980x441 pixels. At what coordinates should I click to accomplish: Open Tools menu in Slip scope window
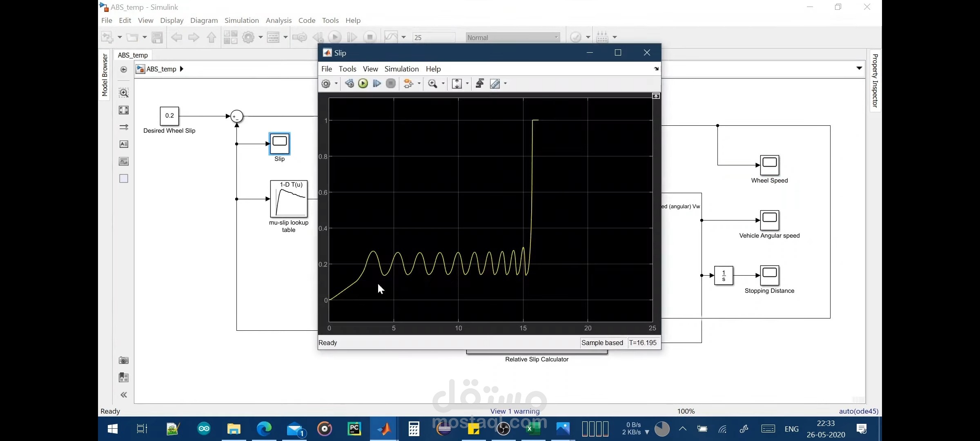[x=347, y=69]
